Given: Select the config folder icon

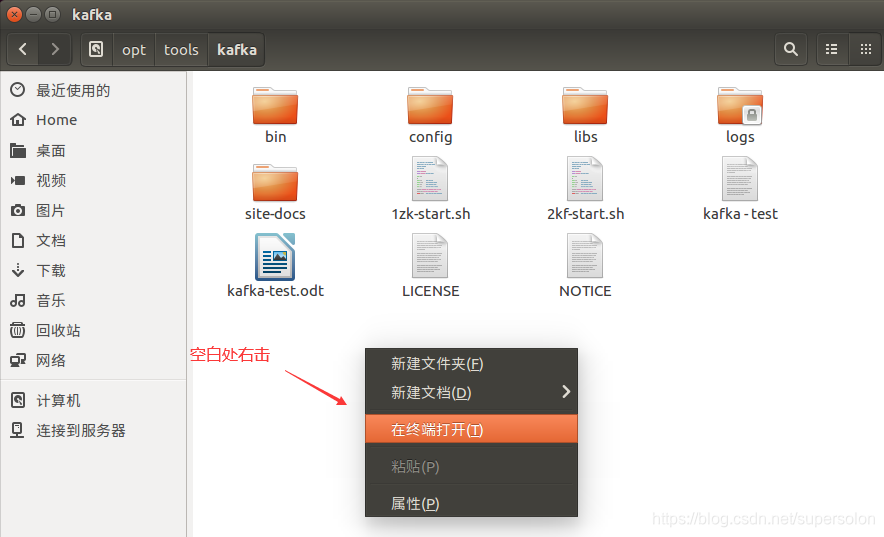Looking at the screenshot, I should click(430, 106).
